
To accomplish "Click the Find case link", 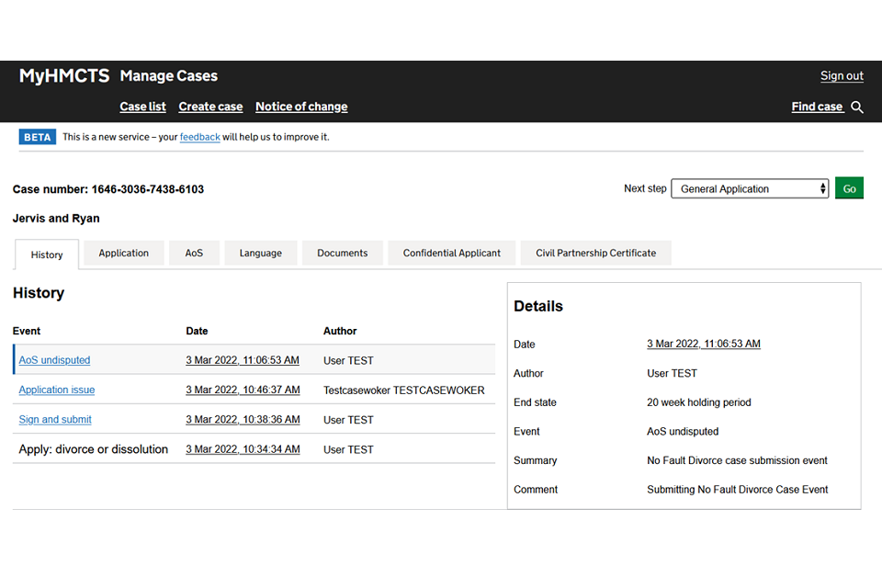I will coord(817,107).
